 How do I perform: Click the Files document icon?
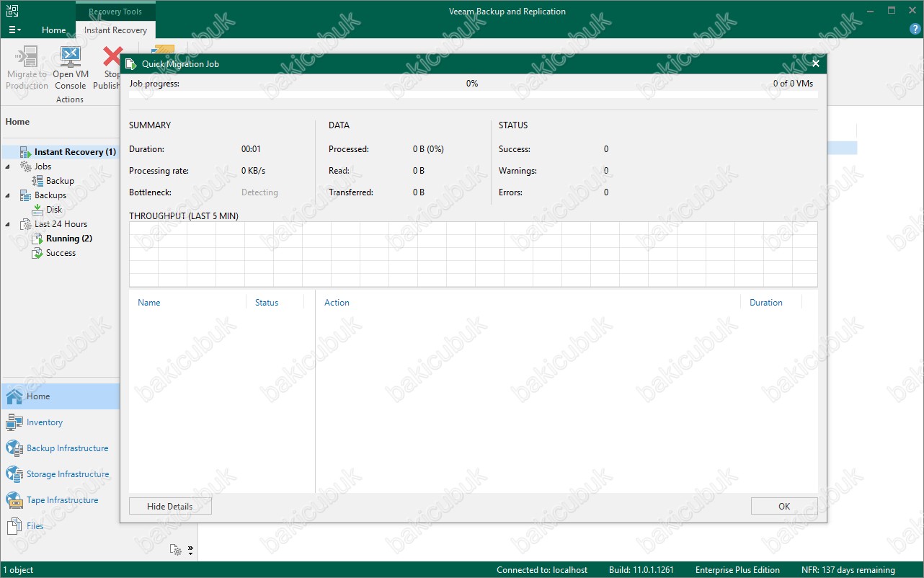(14, 526)
